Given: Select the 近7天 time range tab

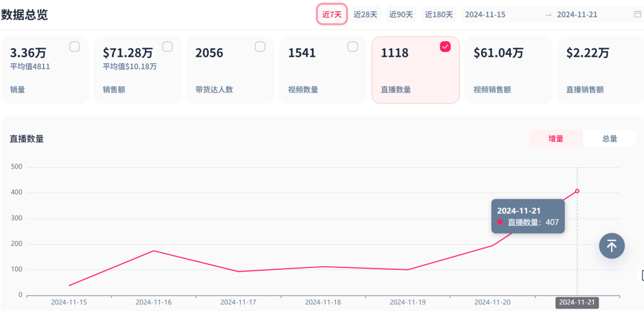Looking at the screenshot, I should click(332, 14).
